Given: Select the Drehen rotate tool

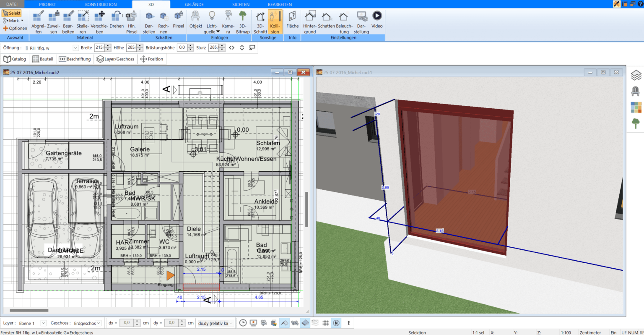Looking at the screenshot, I should [117, 19].
